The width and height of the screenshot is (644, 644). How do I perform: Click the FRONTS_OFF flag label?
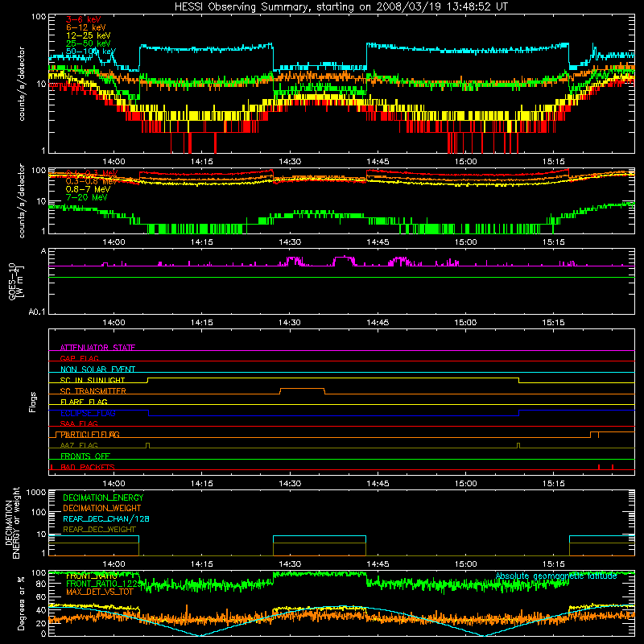pos(85,456)
